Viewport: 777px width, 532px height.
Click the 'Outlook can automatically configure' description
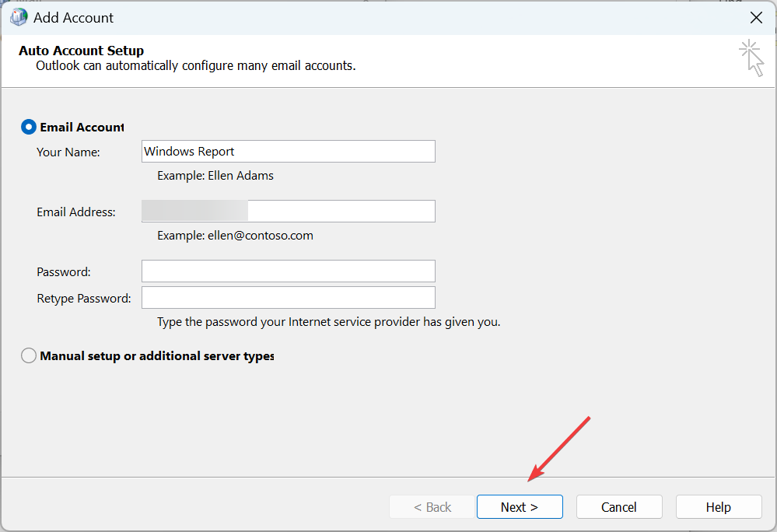[196, 66]
